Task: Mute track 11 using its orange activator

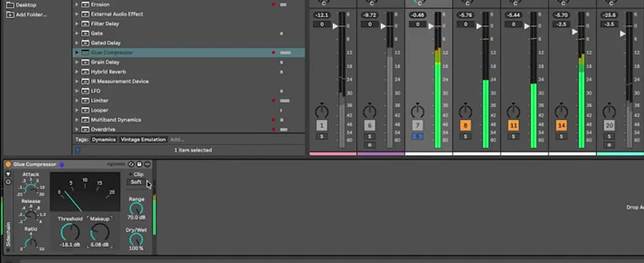Action: [513, 125]
